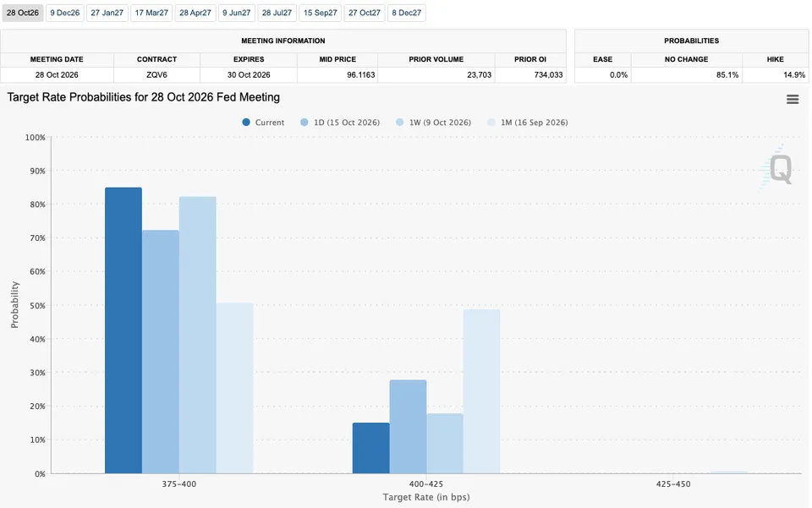
Task: Click the 85.1% no change probability
Action: 727,75
